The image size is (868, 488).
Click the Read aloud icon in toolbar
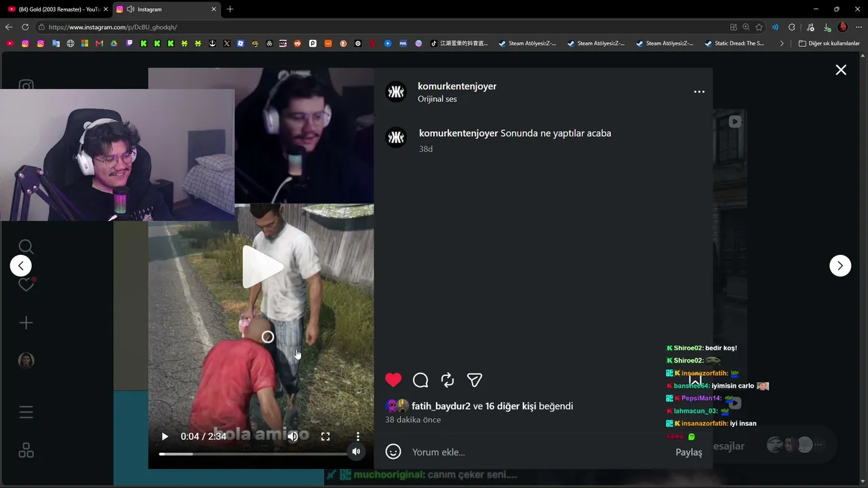(775, 27)
